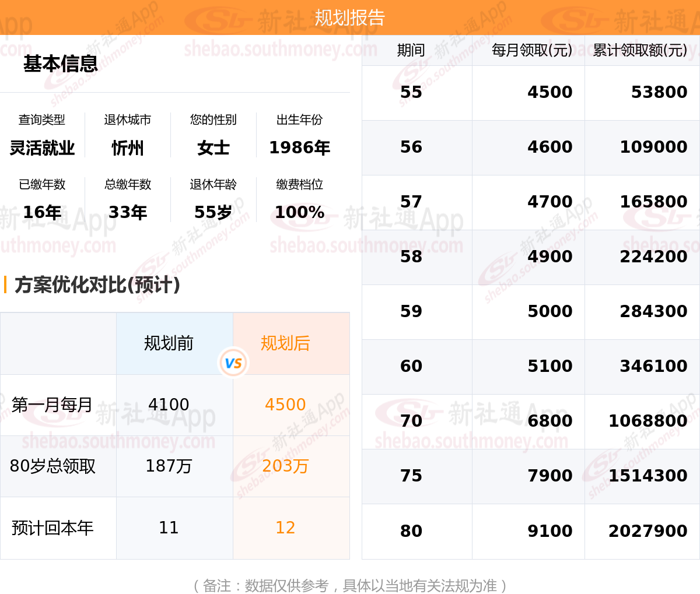
Task: Select the 忻州 city value
Action: click(x=128, y=148)
